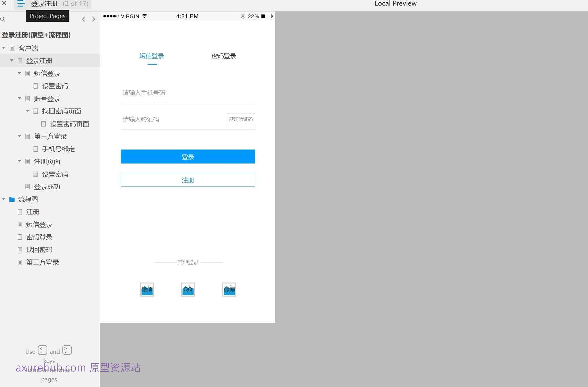Click the QQ login icon
Screen dimensions: 588x387
point(188,289)
